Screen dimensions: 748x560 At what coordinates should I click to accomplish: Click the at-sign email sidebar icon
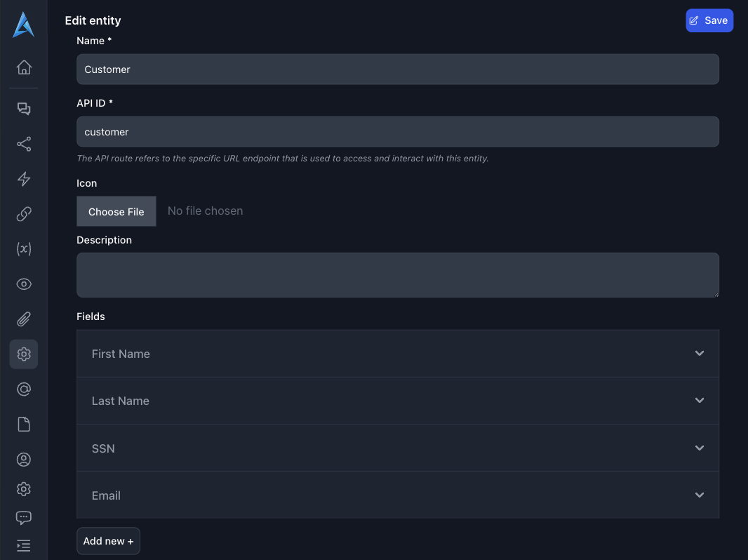tap(24, 389)
